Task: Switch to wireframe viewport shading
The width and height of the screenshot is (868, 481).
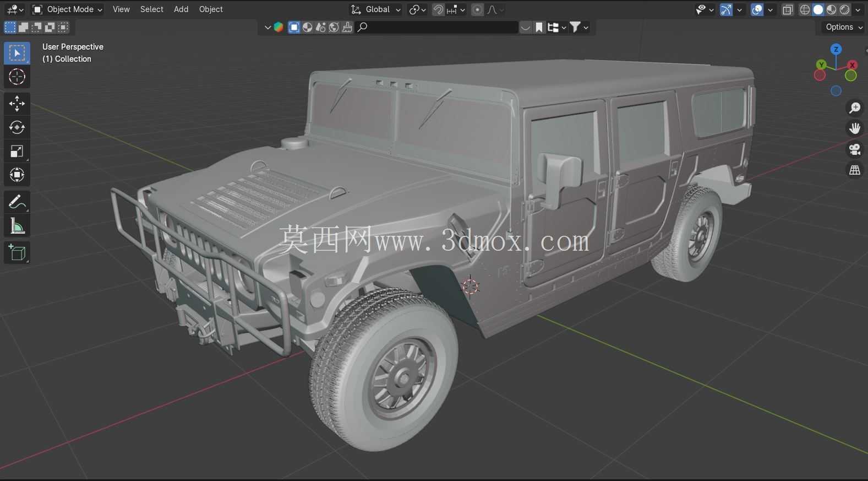Action: click(x=805, y=9)
